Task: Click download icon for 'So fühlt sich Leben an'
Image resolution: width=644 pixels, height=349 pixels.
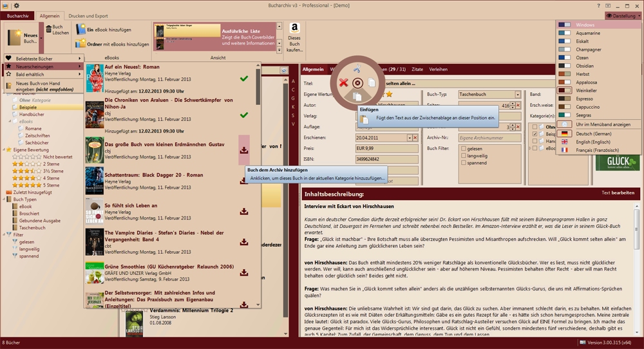Action: 244,211
